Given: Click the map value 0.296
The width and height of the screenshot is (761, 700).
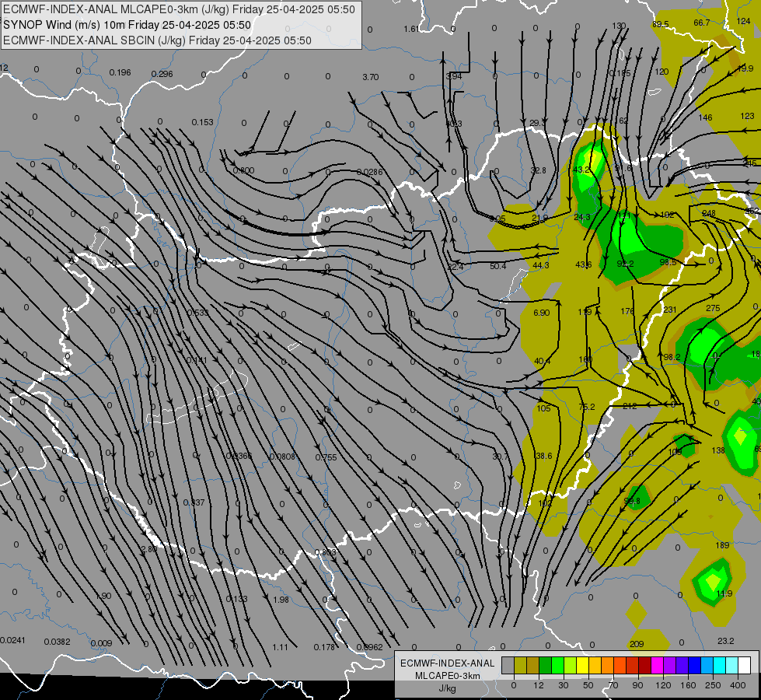Looking at the screenshot, I should click(x=162, y=74).
